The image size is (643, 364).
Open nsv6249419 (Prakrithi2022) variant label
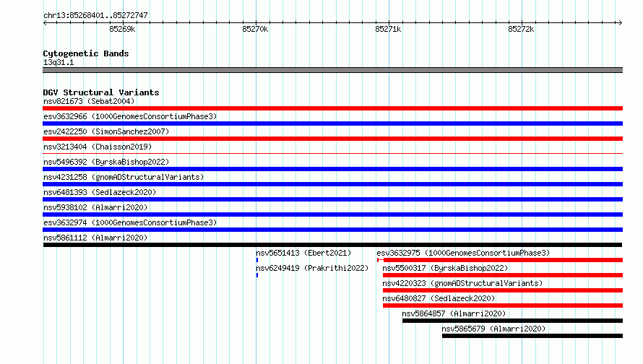(x=312, y=268)
